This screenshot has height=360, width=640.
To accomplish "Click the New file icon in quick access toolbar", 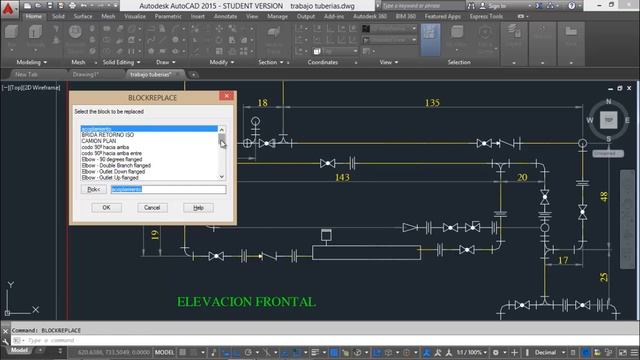I will pos(27,6).
